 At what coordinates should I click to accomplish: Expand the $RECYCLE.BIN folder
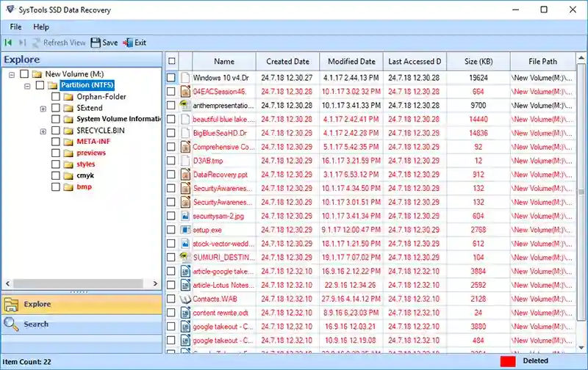tap(43, 131)
